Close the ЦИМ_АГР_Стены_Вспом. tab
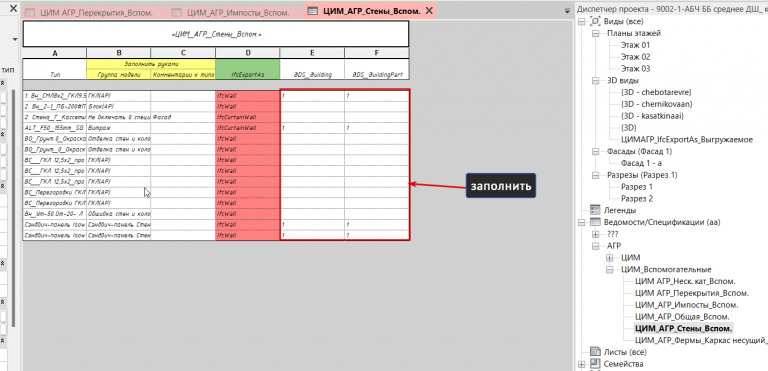768x371 pixels. 429,11
